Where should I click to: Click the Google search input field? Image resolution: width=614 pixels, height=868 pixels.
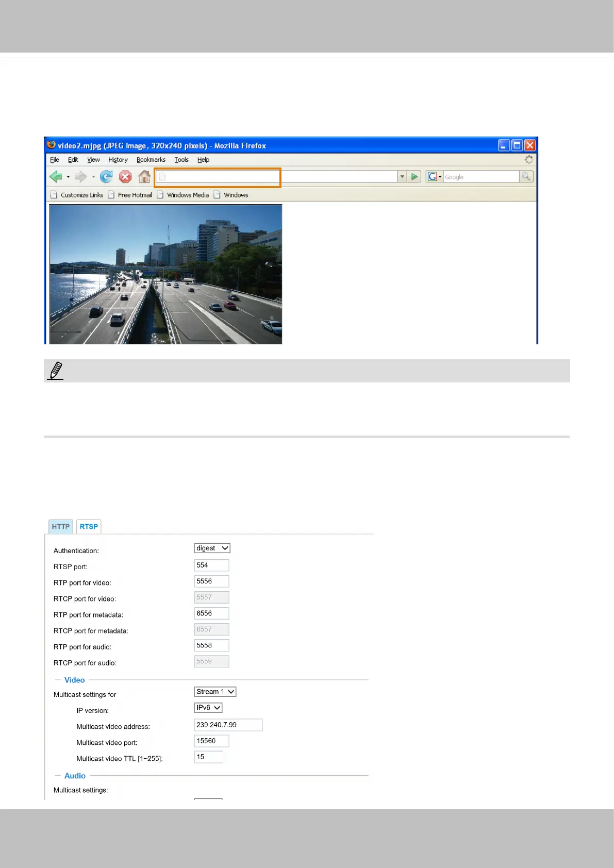coord(481,177)
